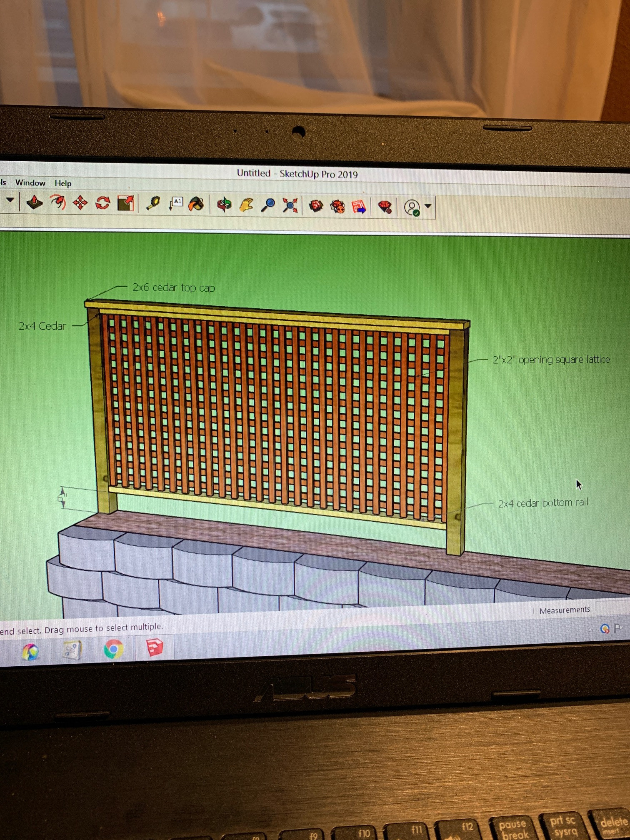Screen dimensions: 630x840
Task: Show hidden system tray icons arrow
Action: [590, 630]
